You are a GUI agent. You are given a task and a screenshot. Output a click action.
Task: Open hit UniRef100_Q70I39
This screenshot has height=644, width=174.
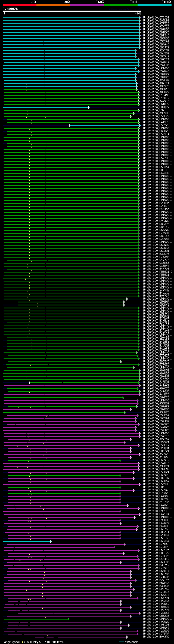[156, 17]
